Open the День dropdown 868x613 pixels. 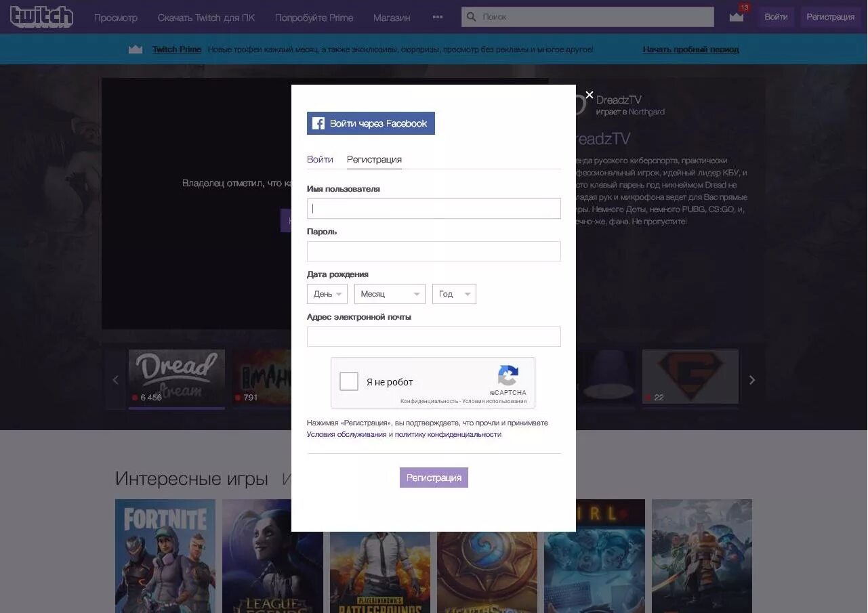point(327,294)
